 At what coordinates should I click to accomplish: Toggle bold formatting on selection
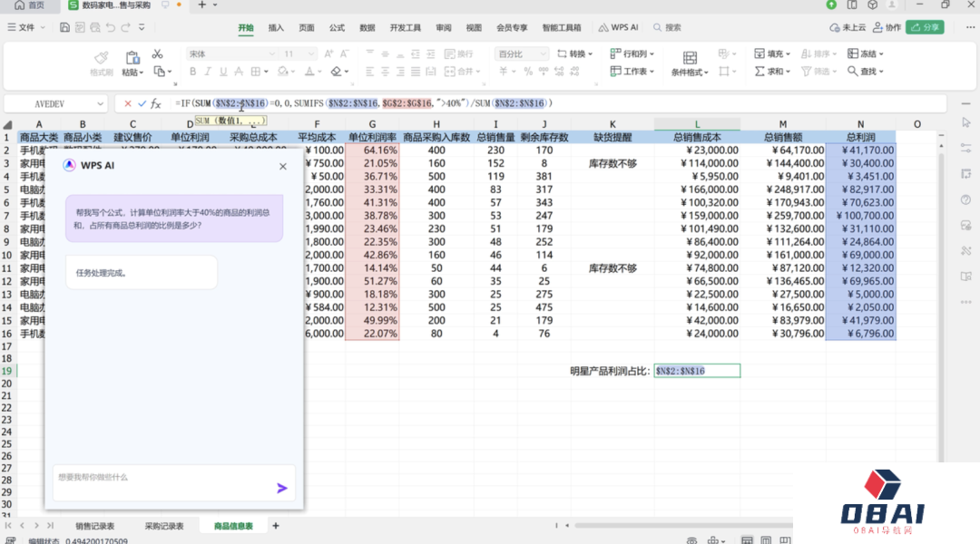click(x=193, y=71)
